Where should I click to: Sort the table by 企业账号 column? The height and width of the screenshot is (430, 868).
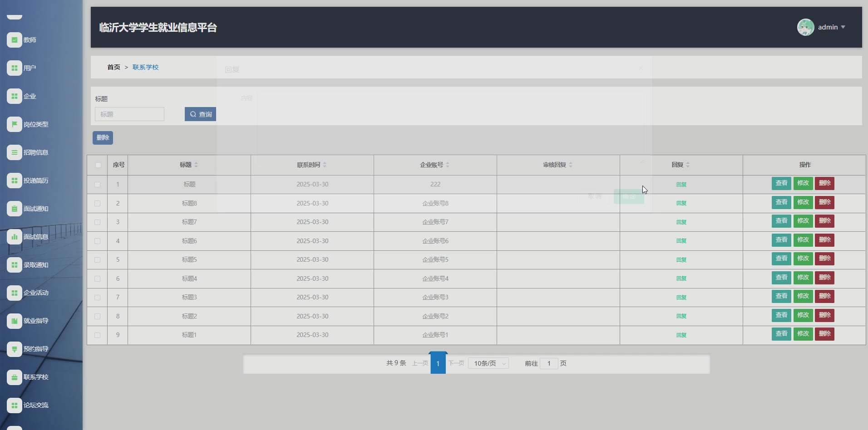coord(448,165)
